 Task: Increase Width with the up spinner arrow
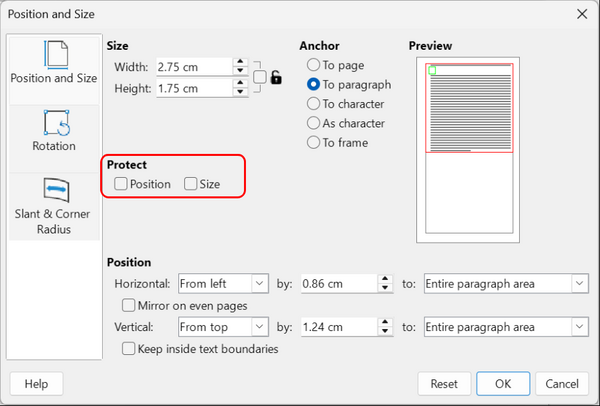click(240, 62)
